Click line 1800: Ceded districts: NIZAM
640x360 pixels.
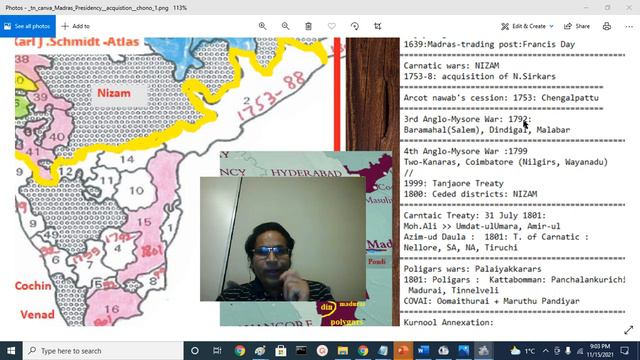(x=470, y=194)
